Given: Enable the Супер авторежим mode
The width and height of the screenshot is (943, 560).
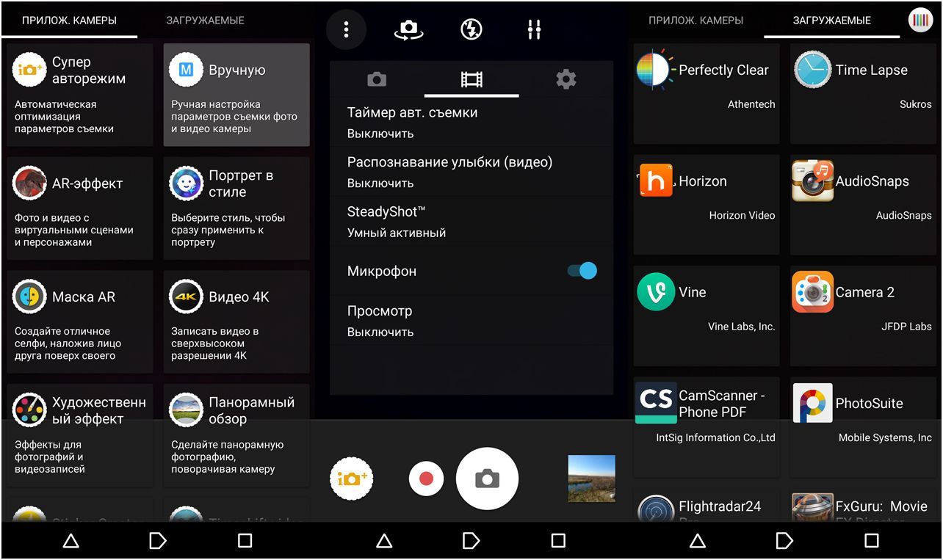Looking at the screenshot, I should [79, 95].
